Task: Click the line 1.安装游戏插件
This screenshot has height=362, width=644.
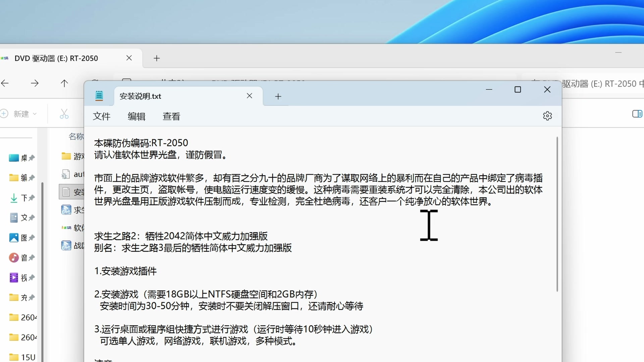Action: [125, 271]
